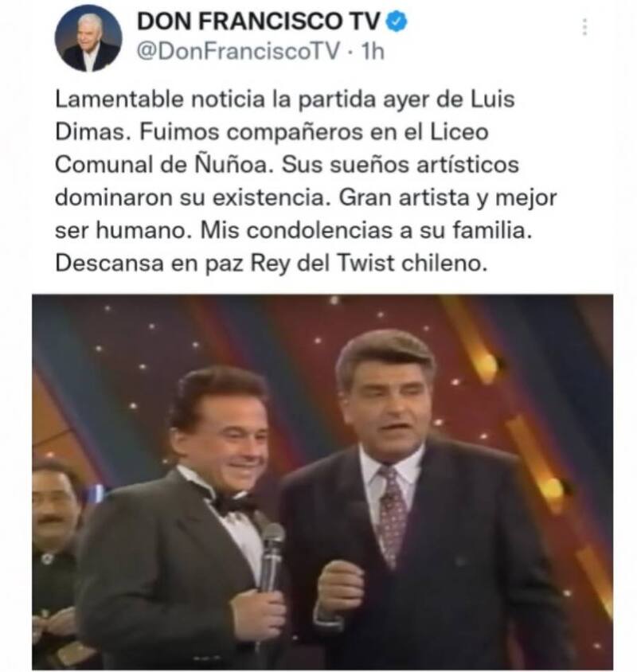637x672 pixels.
Task: Click 'Mis condolencias a su familia' sentence
Action: coord(366,230)
